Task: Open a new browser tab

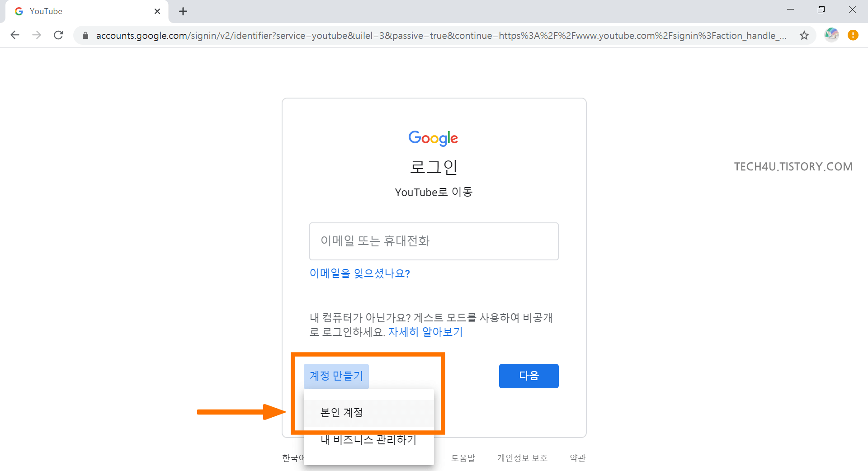Action: point(183,11)
